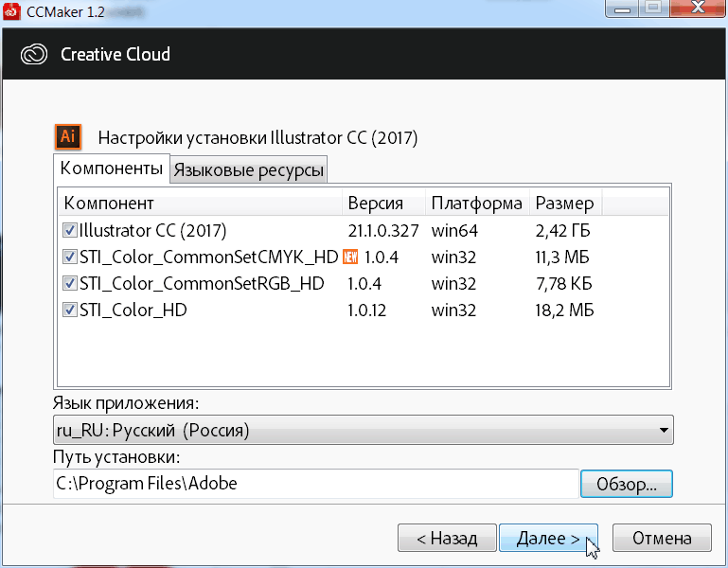728x568 pixels.
Task: Close the CCMaker window
Action: click(699, 8)
